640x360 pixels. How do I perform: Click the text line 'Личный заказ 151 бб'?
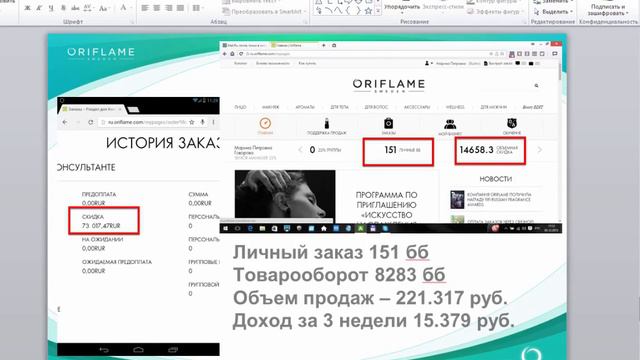[x=331, y=253]
